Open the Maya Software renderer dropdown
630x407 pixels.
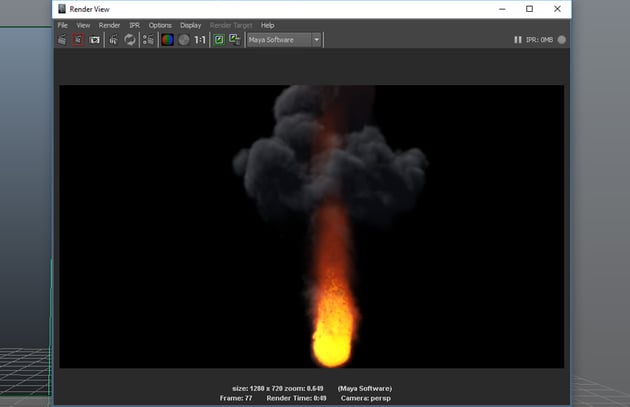click(284, 40)
